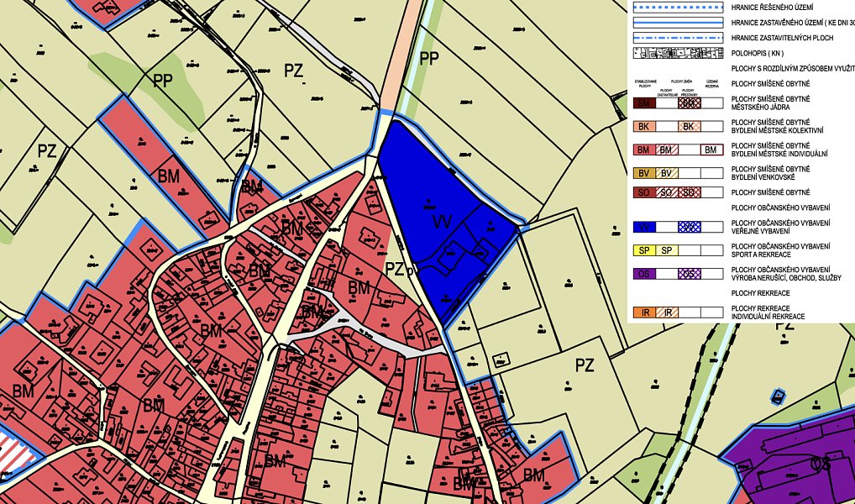855x504 pixels.
Task: Click the dash-dot blue line legend sample
Action: coord(679,38)
